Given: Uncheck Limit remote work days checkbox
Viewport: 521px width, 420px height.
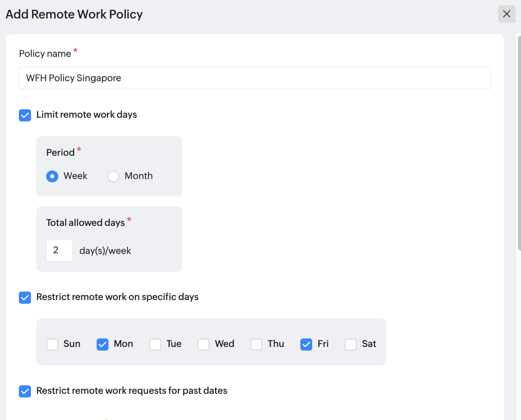Looking at the screenshot, I should click(x=25, y=115).
